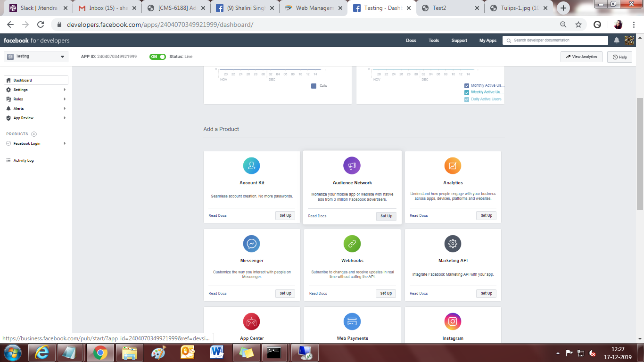Click the Account Kit product icon
This screenshot has width=644, height=362.
251,166
